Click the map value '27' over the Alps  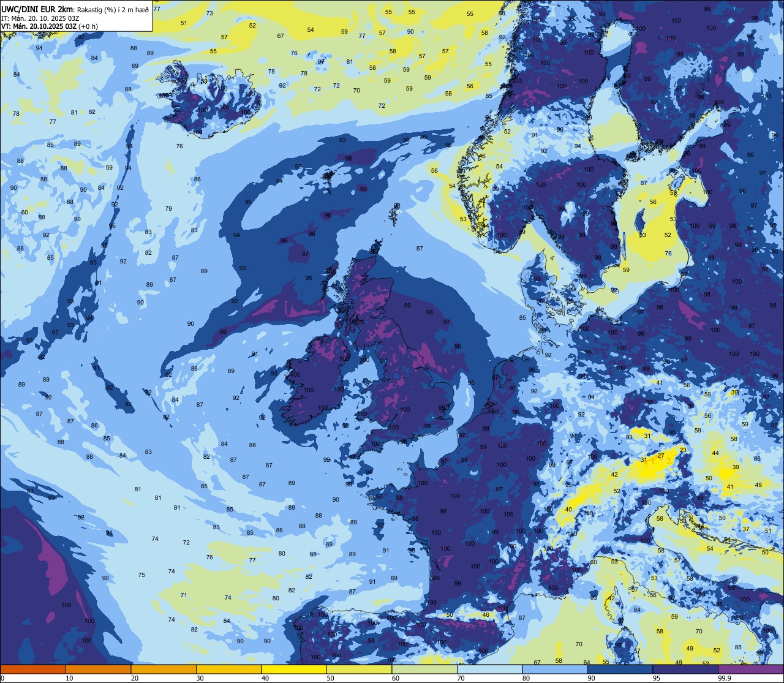661,456
